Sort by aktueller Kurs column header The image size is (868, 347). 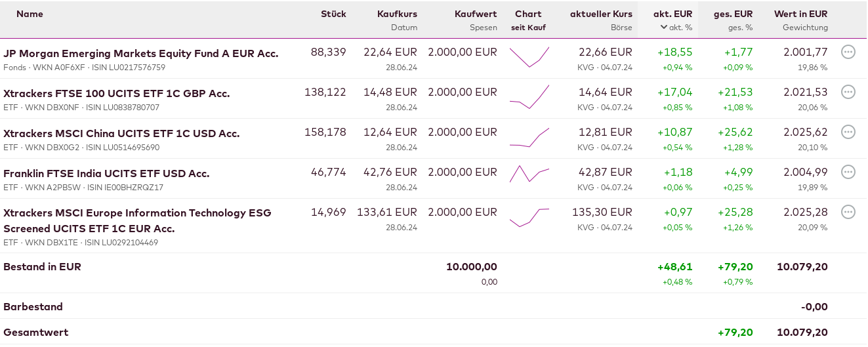pos(601,14)
